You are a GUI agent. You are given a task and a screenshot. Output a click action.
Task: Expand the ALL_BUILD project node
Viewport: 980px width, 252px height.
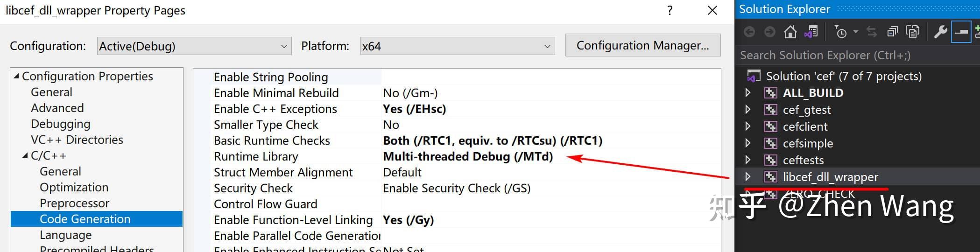pyautogui.click(x=748, y=93)
